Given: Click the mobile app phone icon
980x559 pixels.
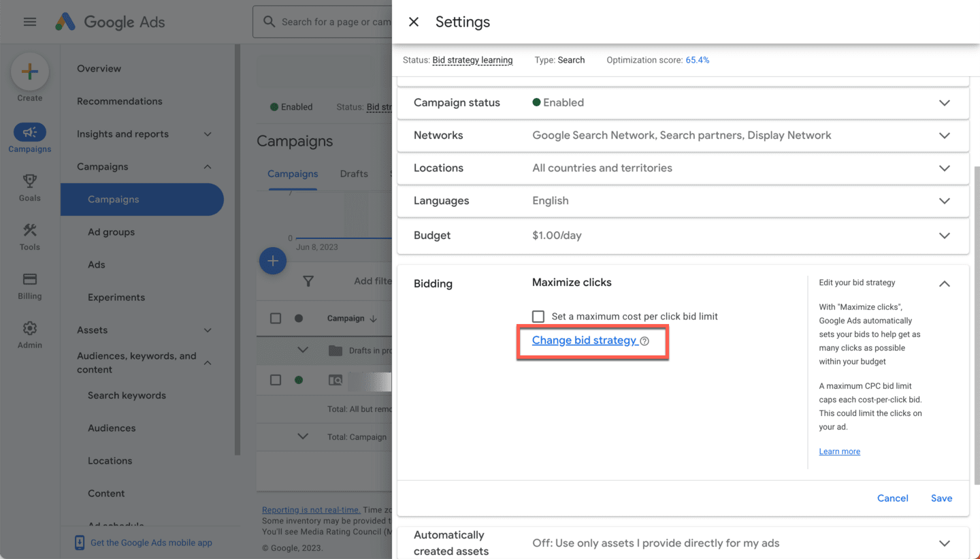Looking at the screenshot, I should [80, 543].
